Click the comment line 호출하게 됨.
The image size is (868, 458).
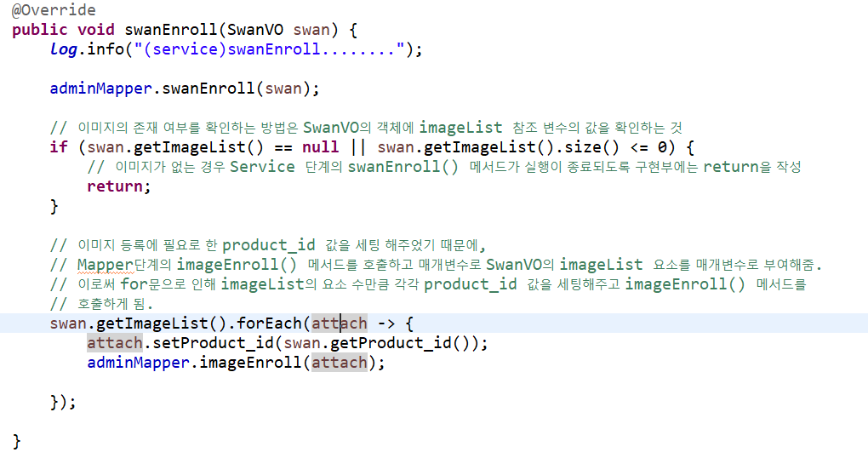pyautogui.click(x=100, y=303)
